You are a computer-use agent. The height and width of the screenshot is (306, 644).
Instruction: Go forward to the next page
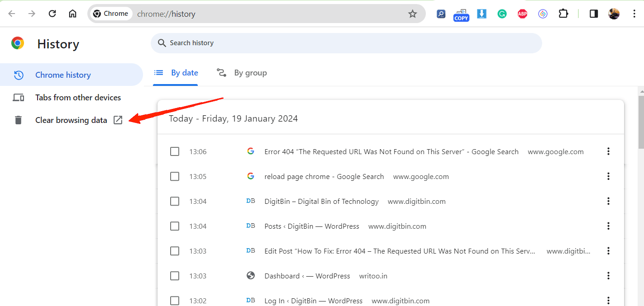[32, 14]
